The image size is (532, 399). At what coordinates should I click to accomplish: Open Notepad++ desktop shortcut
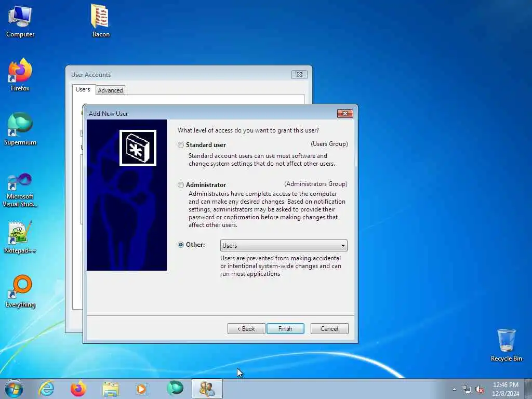tap(20, 237)
